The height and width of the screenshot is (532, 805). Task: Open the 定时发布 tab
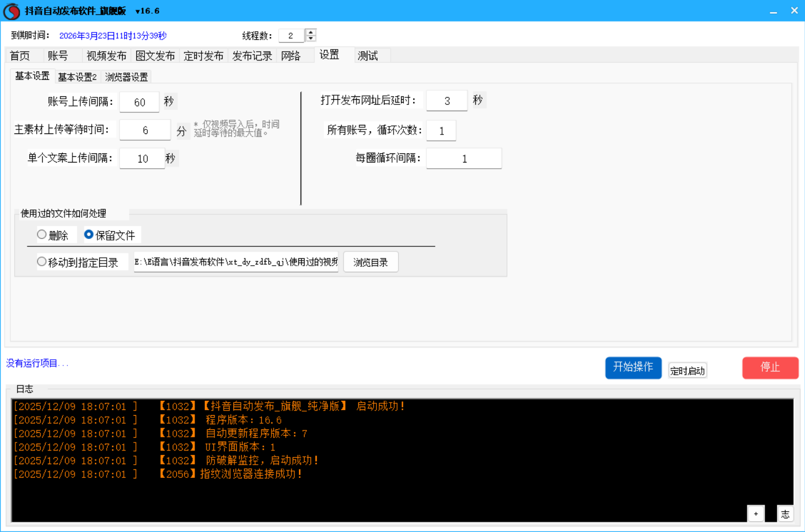[203, 55]
